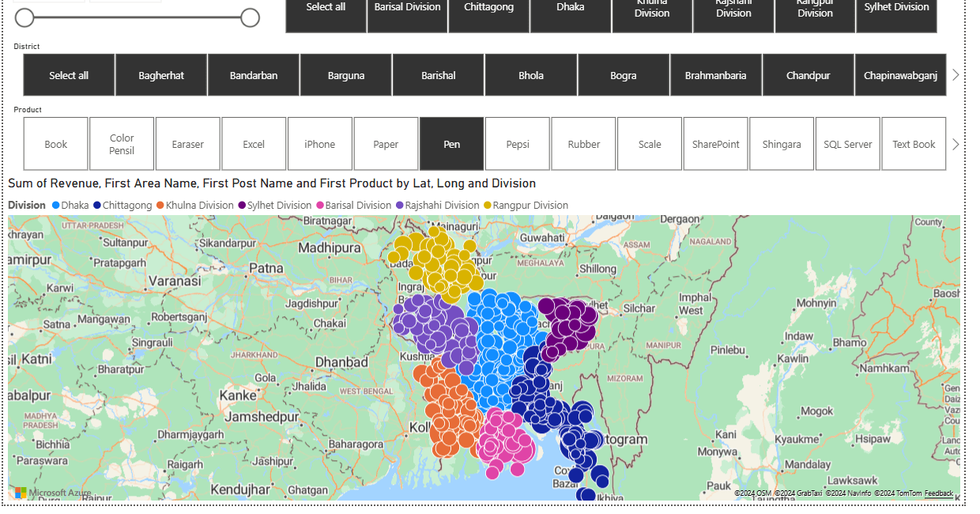
Task: Click the right handle of range slider
Action: click(250, 17)
